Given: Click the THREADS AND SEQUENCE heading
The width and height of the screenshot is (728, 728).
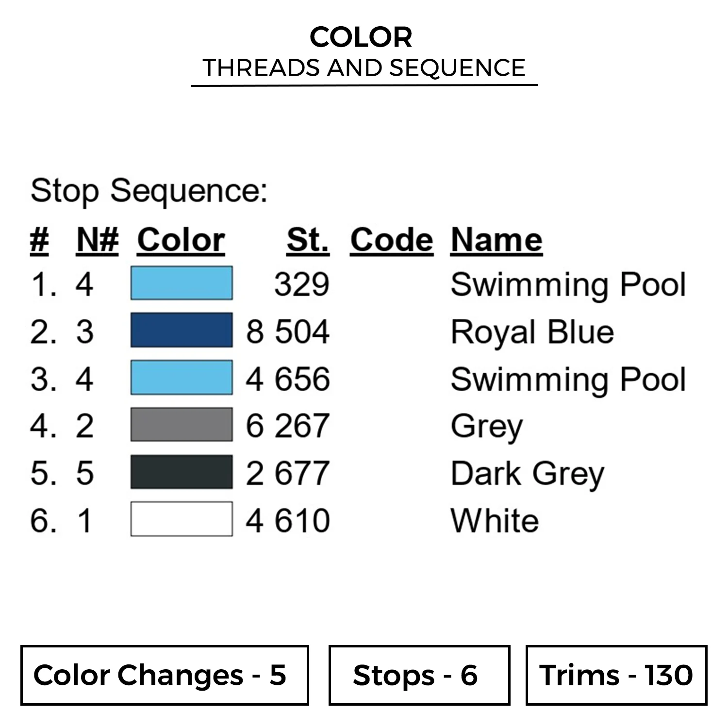Looking at the screenshot, I should (364, 68).
